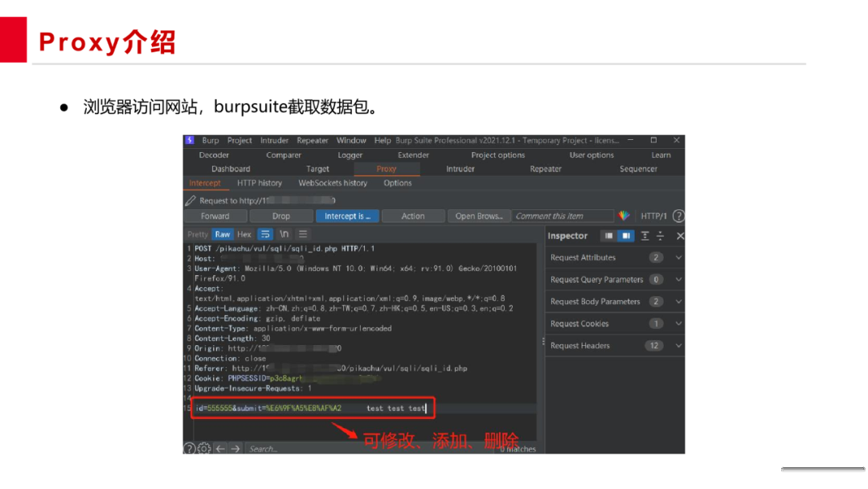Image resolution: width=868 pixels, height=489 pixels.
Task: Click the Open Browser button
Action: [479, 216]
